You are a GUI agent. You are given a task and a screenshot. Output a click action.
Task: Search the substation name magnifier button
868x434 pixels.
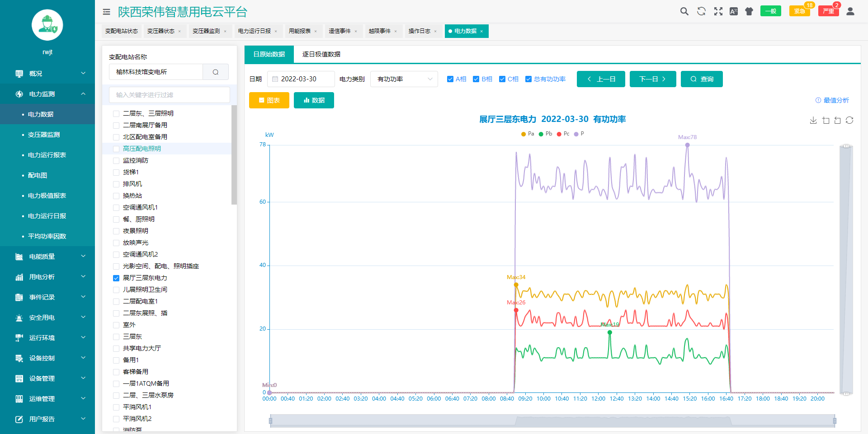pyautogui.click(x=216, y=72)
